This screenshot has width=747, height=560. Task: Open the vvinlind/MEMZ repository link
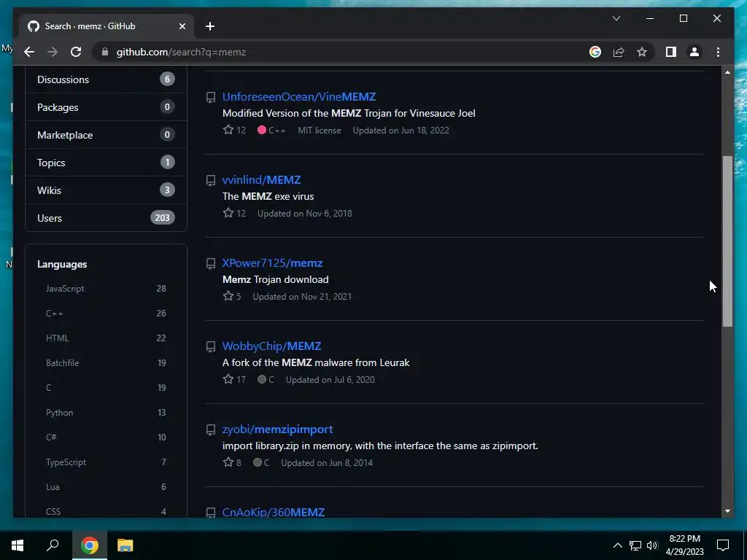point(262,180)
